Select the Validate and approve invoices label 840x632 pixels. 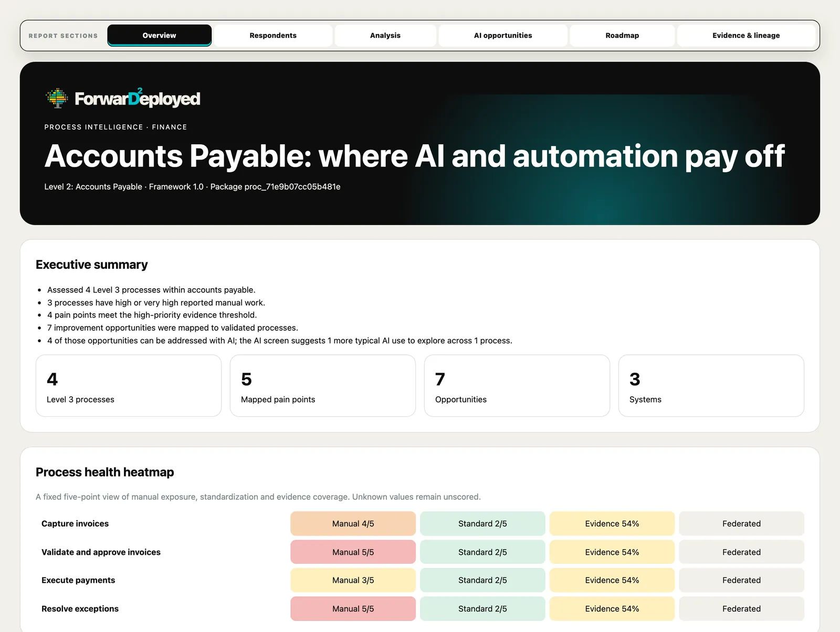(101, 552)
